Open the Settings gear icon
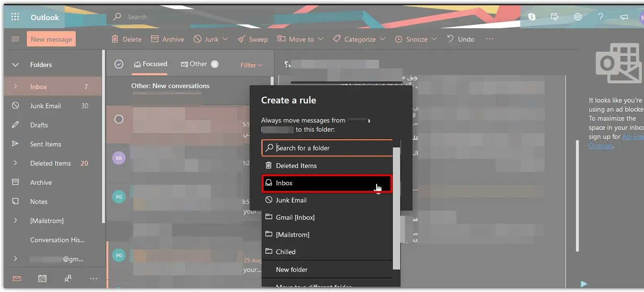This screenshot has height=292, width=644. pos(578,17)
